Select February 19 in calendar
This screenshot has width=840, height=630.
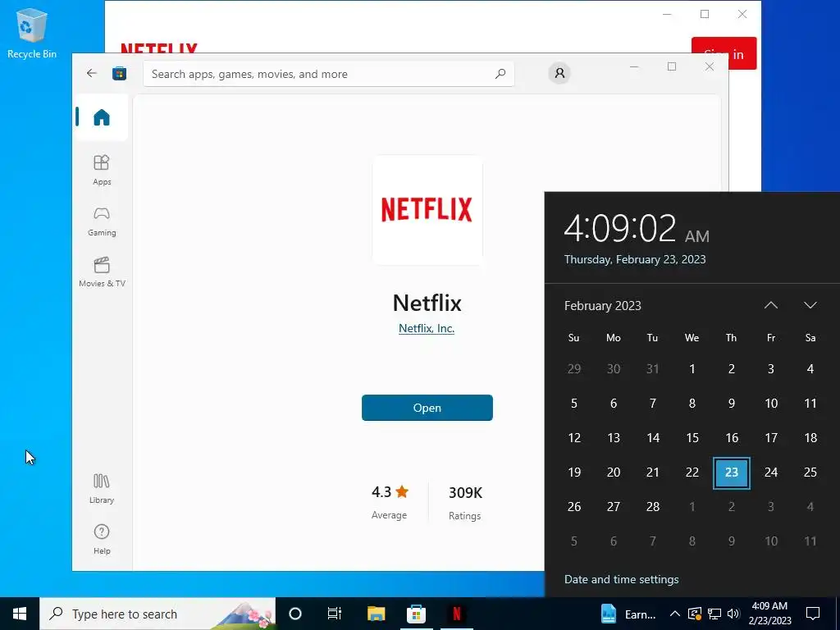click(x=573, y=472)
